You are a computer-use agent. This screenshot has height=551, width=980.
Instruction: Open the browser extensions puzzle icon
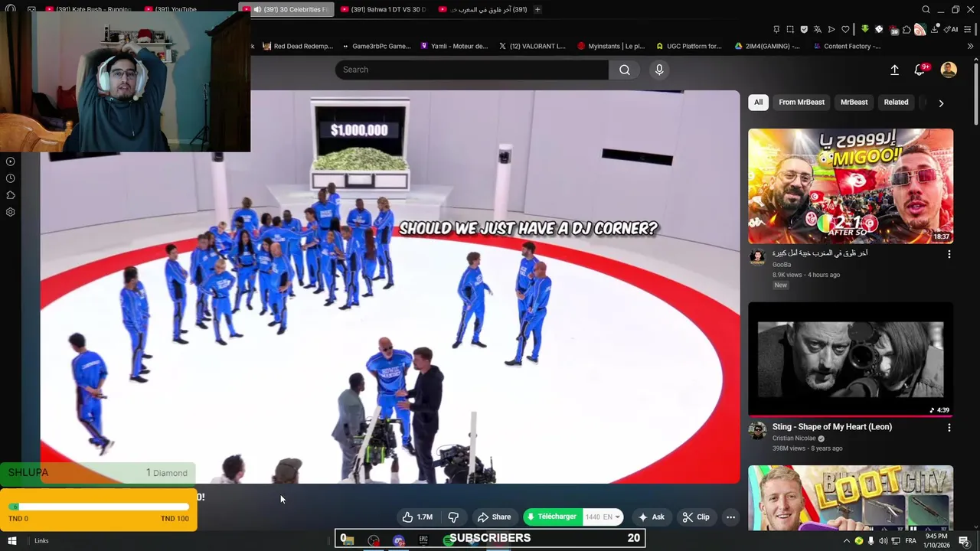tap(906, 29)
